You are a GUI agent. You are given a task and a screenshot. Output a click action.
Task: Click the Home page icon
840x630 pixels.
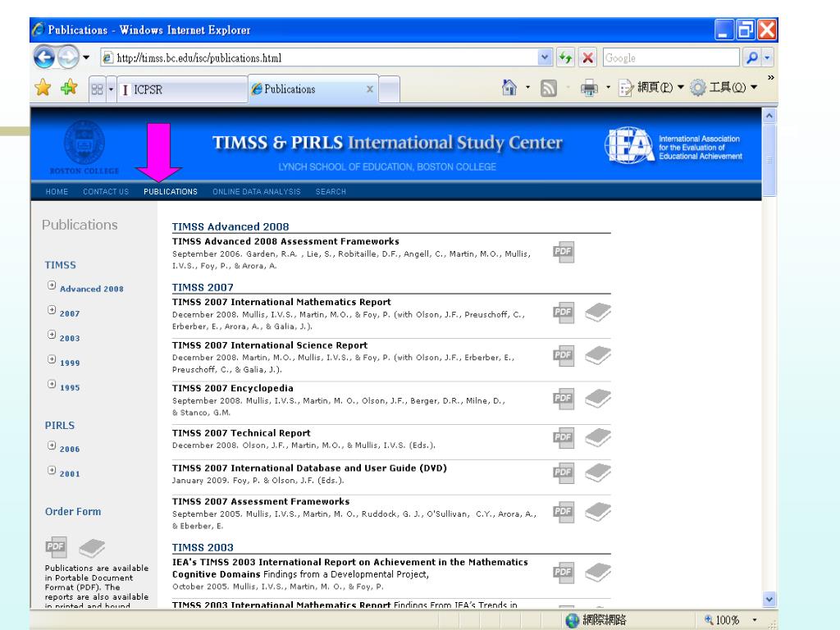509,87
